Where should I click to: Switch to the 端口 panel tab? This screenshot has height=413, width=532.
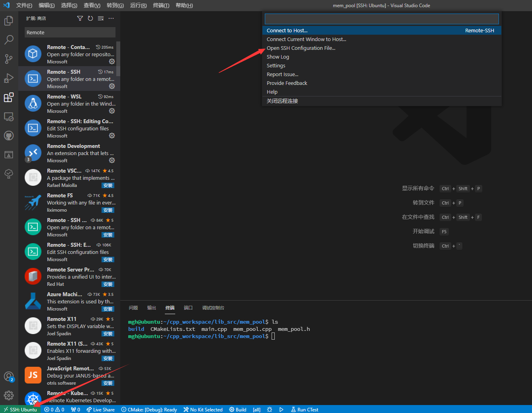[188, 308]
